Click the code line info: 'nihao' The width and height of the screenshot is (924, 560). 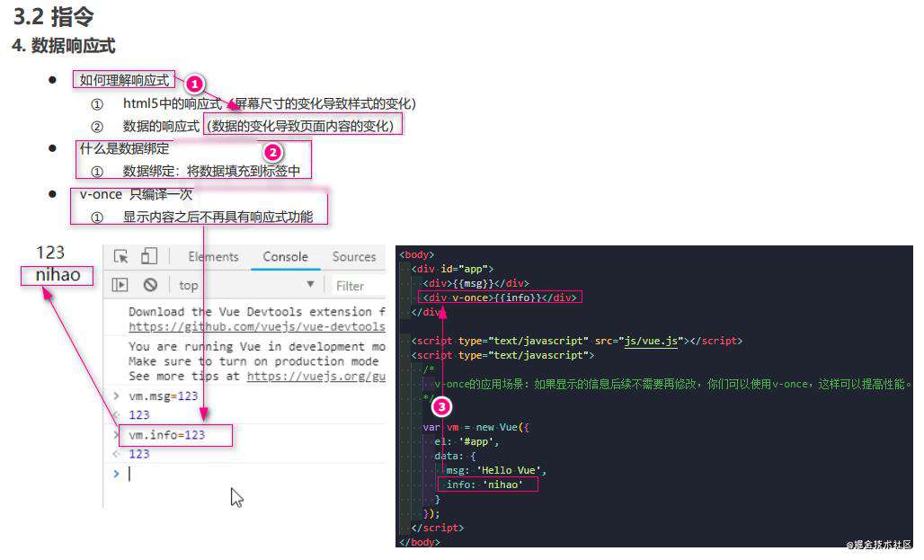[484, 484]
